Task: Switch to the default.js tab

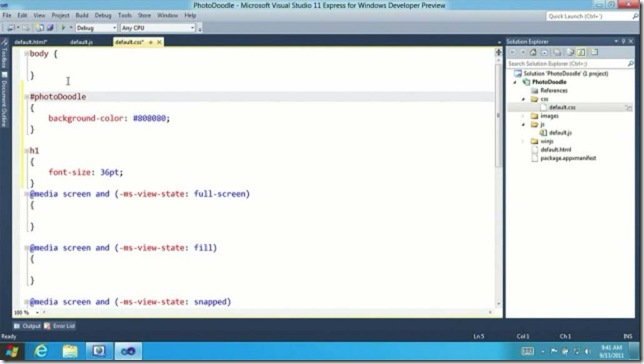Action: coord(81,42)
